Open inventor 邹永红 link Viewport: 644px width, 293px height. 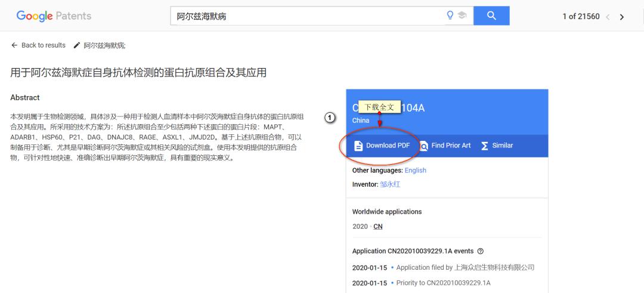point(390,184)
